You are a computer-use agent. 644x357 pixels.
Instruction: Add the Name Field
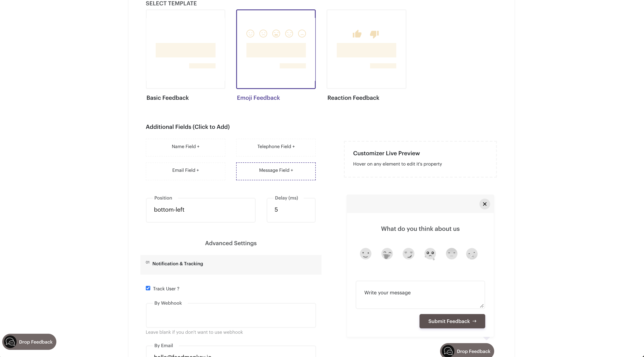point(186,147)
